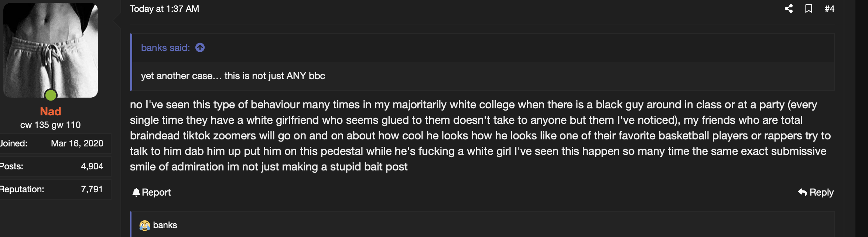The height and width of the screenshot is (237, 868).
Task: Open the username Nad profile link
Action: pos(51,111)
